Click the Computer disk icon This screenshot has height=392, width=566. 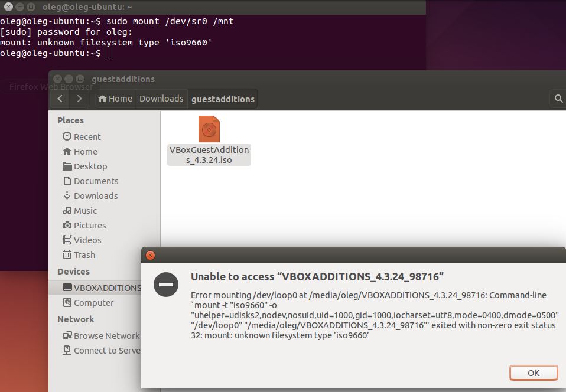pyautogui.click(x=67, y=302)
